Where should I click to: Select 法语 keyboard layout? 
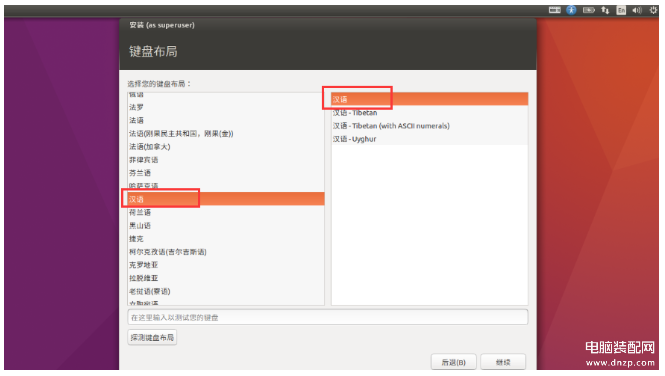pyautogui.click(x=226, y=120)
